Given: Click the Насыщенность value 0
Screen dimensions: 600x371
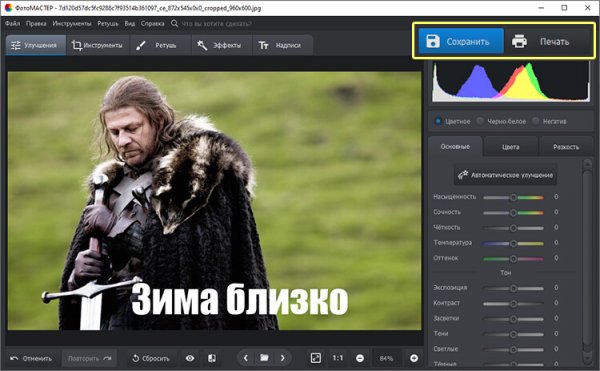Looking at the screenshot, I should click(556, 197).
